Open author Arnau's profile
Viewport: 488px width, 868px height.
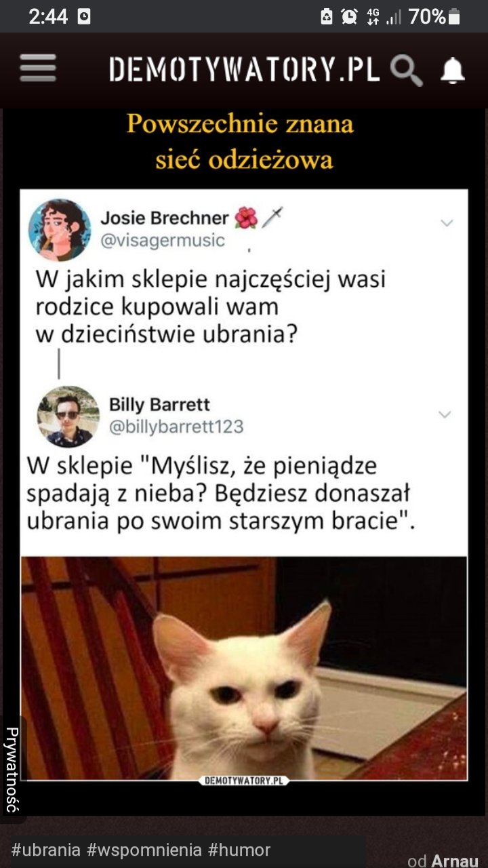(455, 861)
